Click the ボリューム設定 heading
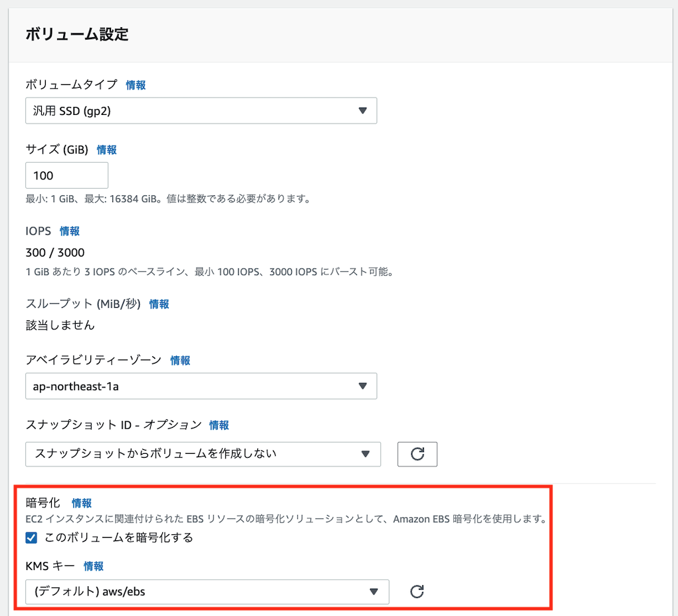The height and width of the screenshot is (616, 678). (77, 34)
